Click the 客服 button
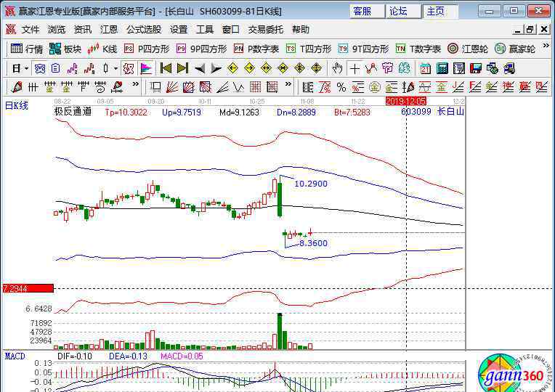The width and height of the screenshot is (555, 392). [x=361, y=11]
